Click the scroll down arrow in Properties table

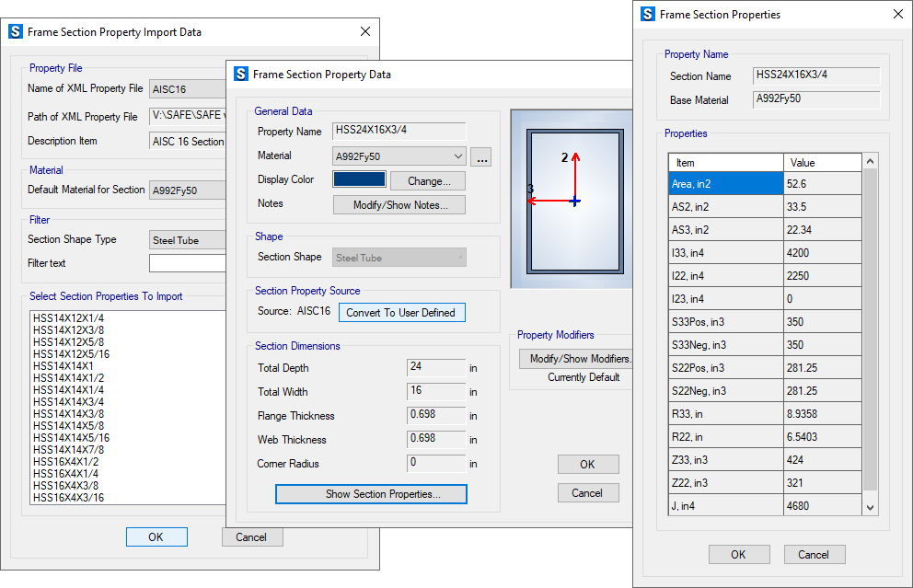point(871,507)
